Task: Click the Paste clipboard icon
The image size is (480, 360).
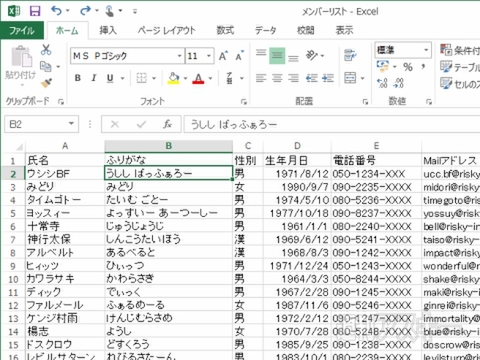Action: tap(21, 56)
